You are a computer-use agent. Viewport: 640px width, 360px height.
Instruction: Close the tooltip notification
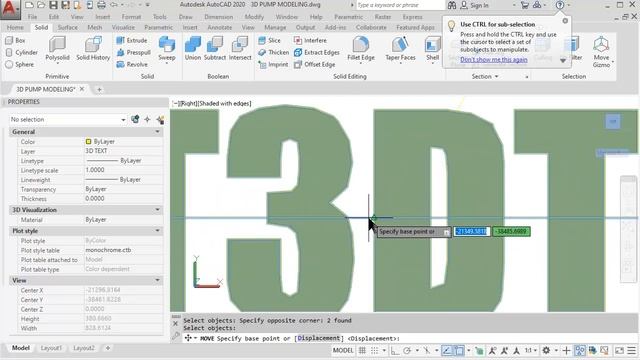tap(565, 21)
